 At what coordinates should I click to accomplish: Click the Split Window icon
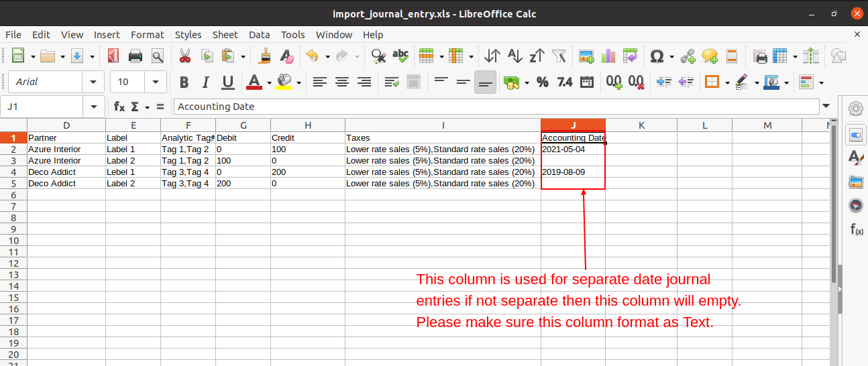pyautogui.click(x=811, y=56)
